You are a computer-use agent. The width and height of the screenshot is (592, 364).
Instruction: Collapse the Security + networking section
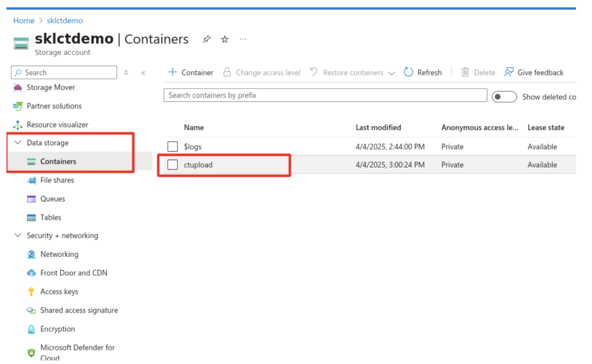(x=18, y=235)
